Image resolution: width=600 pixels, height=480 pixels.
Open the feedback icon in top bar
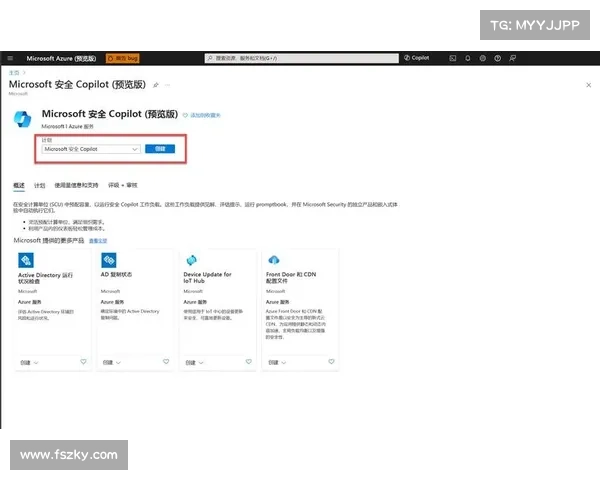(512, 58)
